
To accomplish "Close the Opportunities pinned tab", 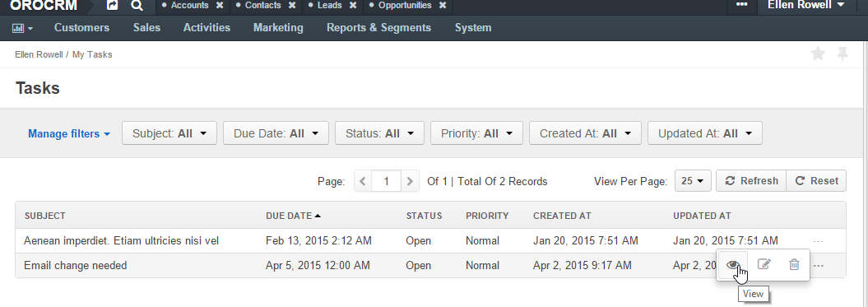I will 443,6.
